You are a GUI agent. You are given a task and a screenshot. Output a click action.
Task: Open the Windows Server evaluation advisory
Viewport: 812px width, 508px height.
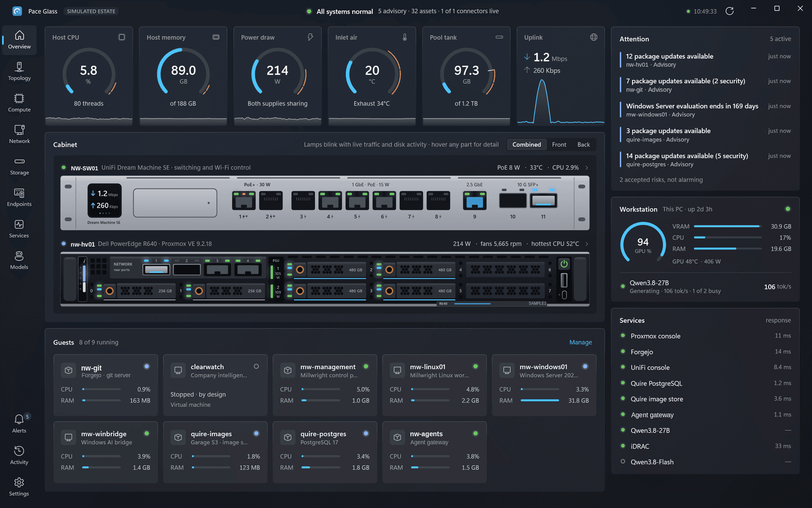pos(706,110)
